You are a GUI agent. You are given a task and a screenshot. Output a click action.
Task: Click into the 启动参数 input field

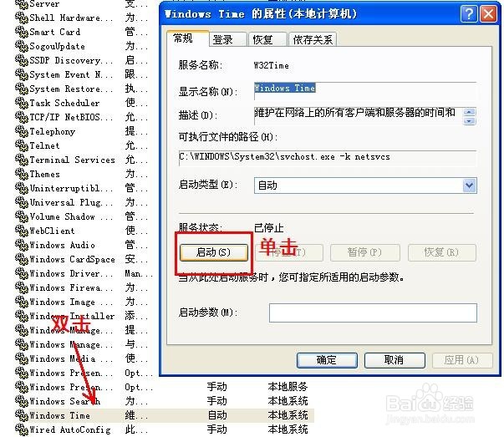(x=373, y=313)
